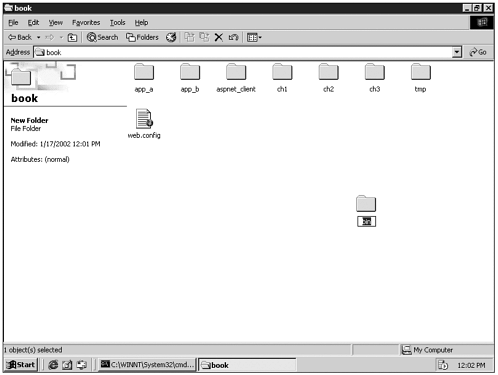The width and height of the screenshot is (498, 375).
Task: Expand the Address bar dropdown
Action: 457,52
